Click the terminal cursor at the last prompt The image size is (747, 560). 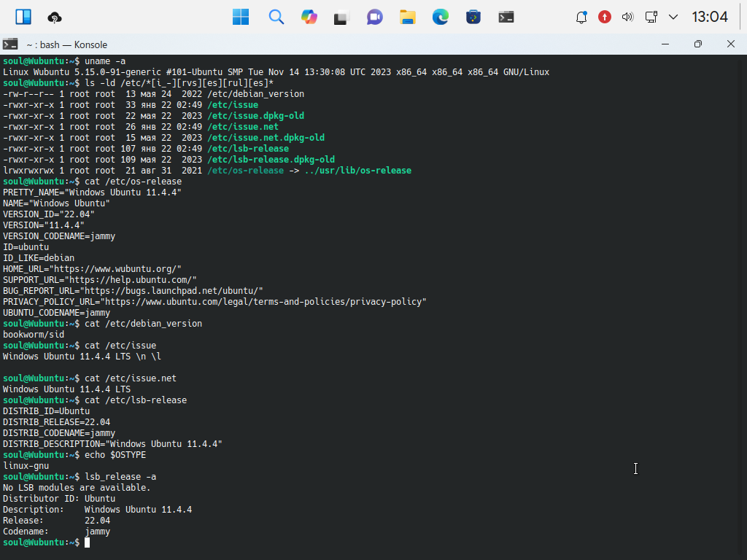(x=88, y=542)
